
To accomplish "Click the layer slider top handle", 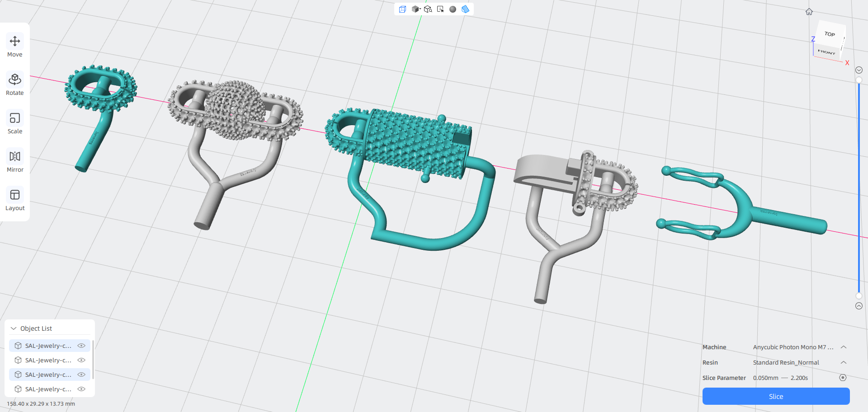I will [x=859, y=80].
